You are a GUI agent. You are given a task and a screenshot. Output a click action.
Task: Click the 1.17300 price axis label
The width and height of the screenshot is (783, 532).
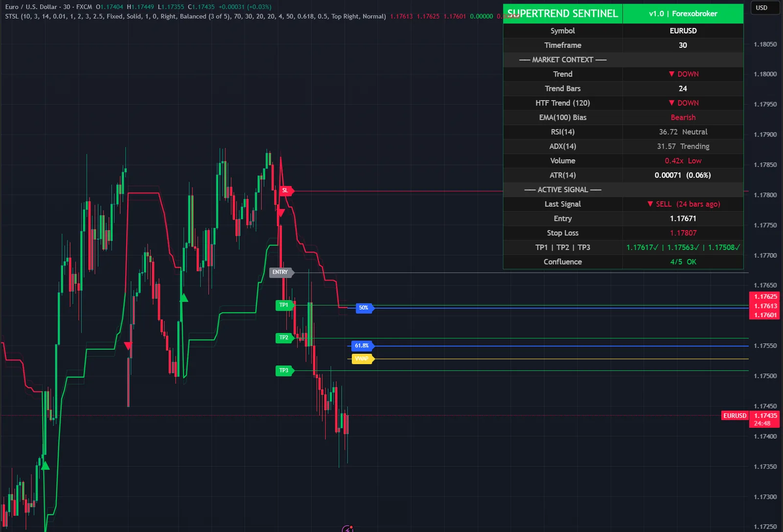765,497
